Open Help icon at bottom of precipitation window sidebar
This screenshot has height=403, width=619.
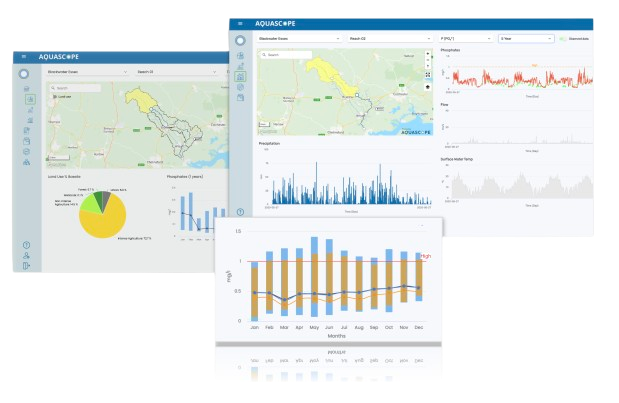coord(240,212)
